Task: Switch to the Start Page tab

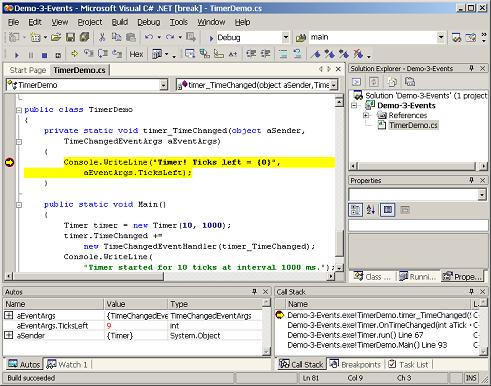Action: coord(28,70)
